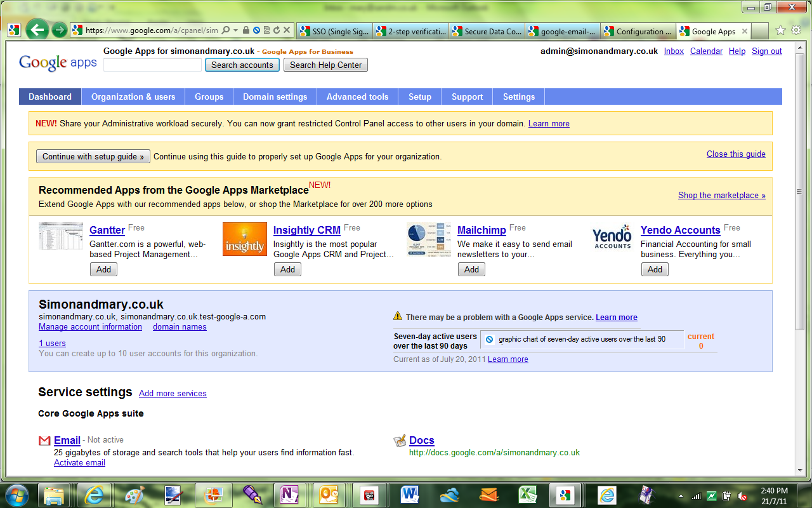Click the Mailchimp app thumbnail
This screenshot has height=508, width=812.
click(x=429, y=239)
